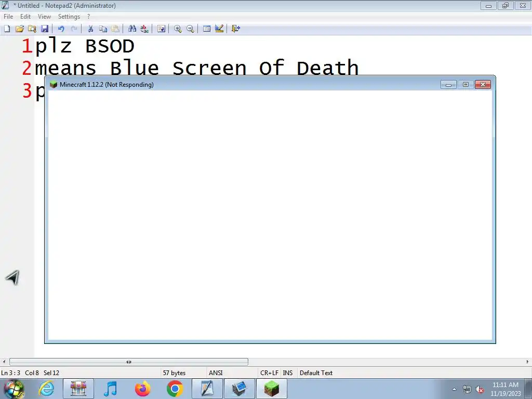Open Firefox from the taskbar
Image resolution: width=532 pixels, height=399 pixels.
[x=142, y=389]
